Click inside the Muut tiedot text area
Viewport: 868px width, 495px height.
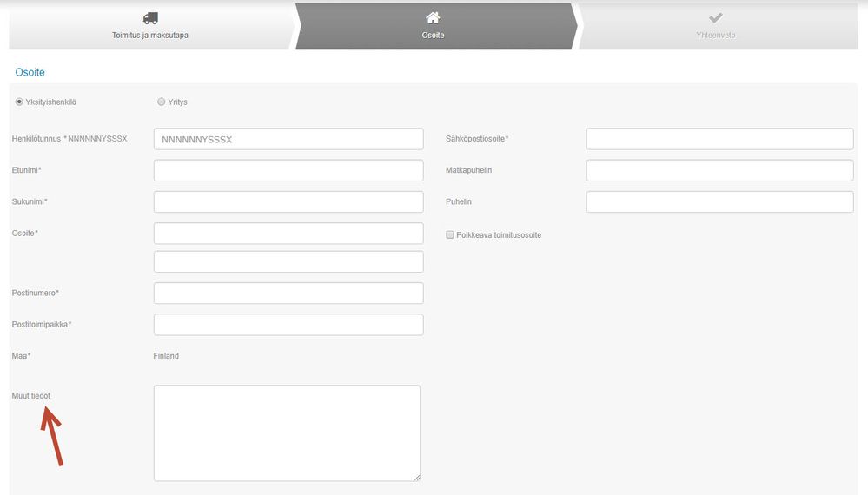tap(287, 433)
